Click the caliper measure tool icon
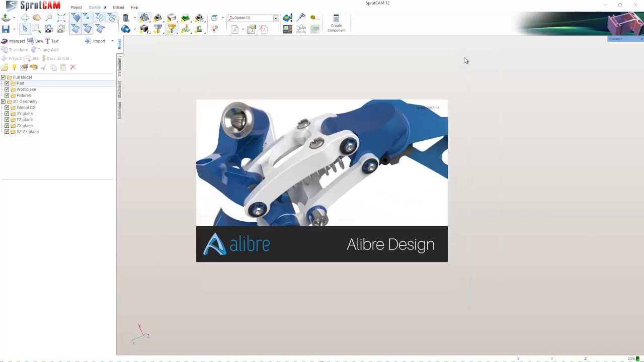 pyautogui.click(x=301, y=18)
